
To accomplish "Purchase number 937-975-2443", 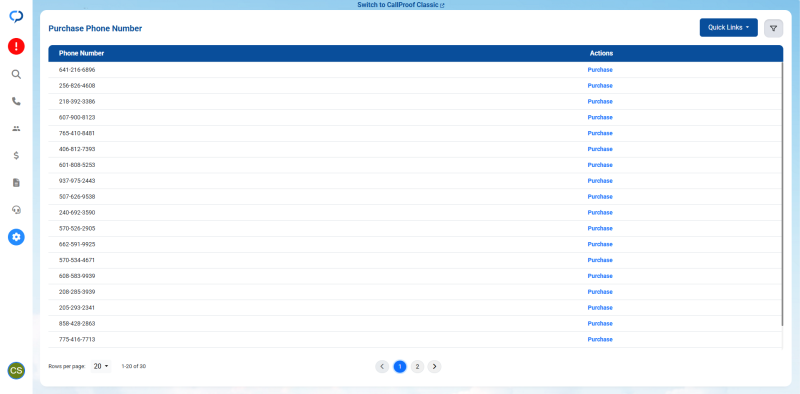I will coord(600,181).
